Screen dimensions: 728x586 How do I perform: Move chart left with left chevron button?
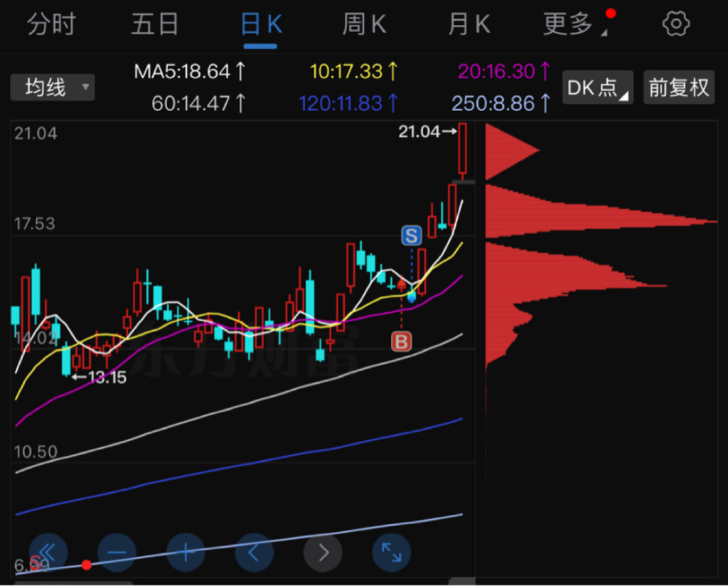pos(254,553)
